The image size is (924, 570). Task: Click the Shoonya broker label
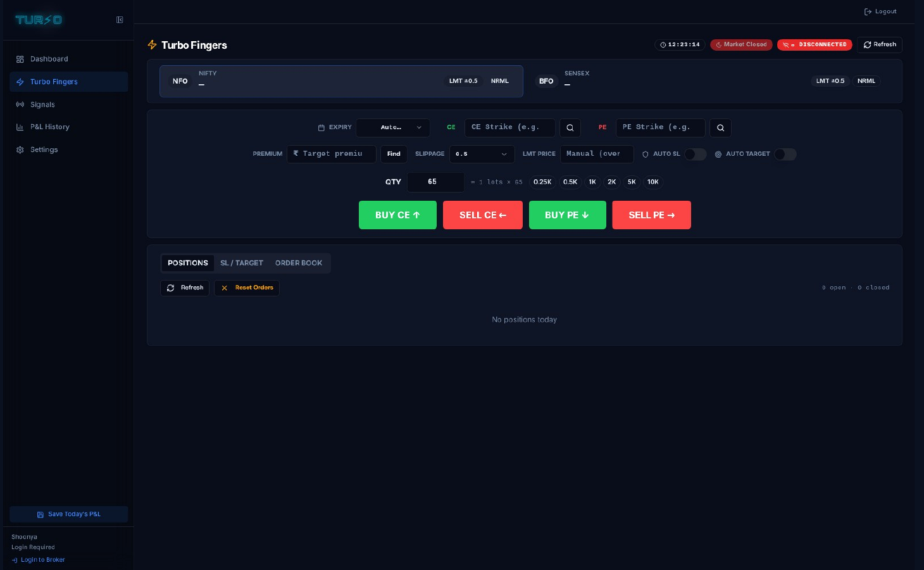click(x=24, y=537)
